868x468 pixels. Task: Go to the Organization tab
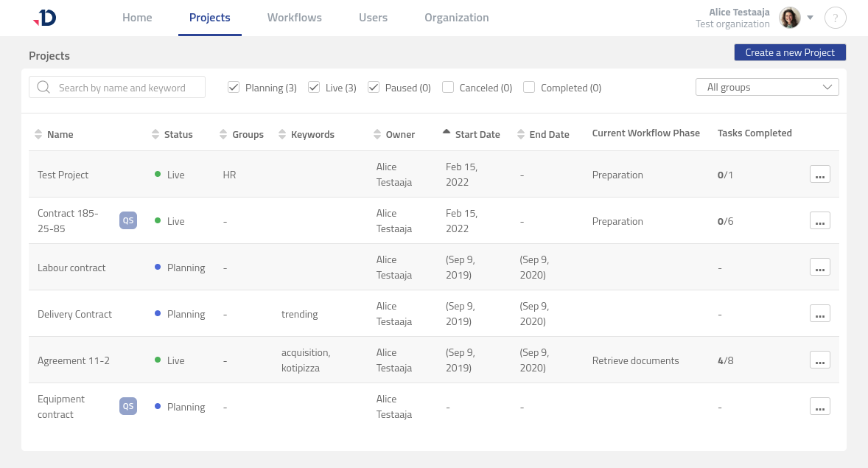pos(456,18)
